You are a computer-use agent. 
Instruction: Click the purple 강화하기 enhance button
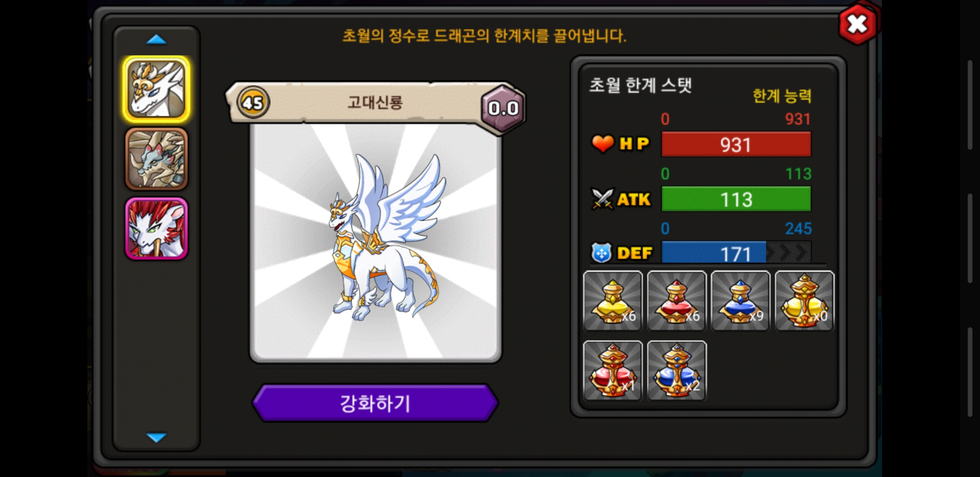pyautogui.click(x=375, y=403)
